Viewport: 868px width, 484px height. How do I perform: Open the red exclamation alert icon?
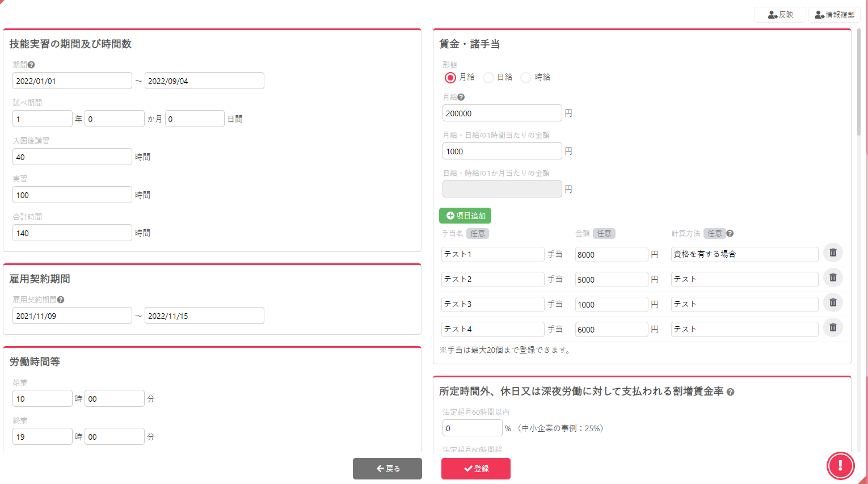pyautogui.click(x=840, y=466)
